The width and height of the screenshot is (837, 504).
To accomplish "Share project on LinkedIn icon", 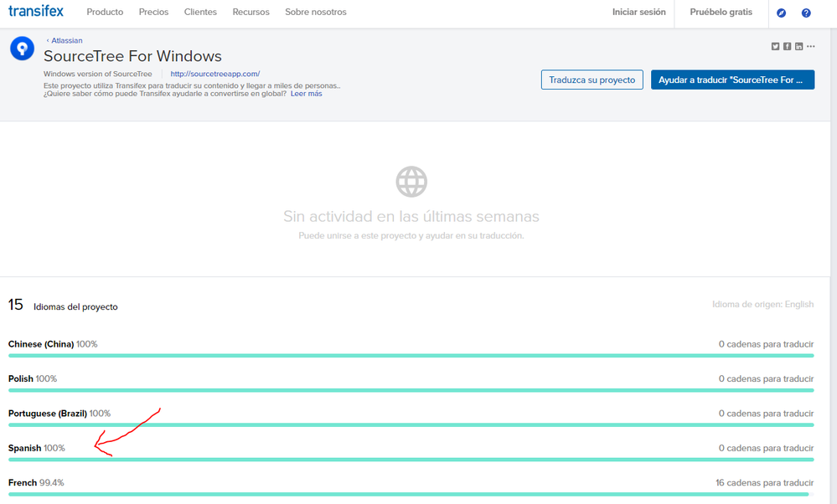I will pos(798,46).
